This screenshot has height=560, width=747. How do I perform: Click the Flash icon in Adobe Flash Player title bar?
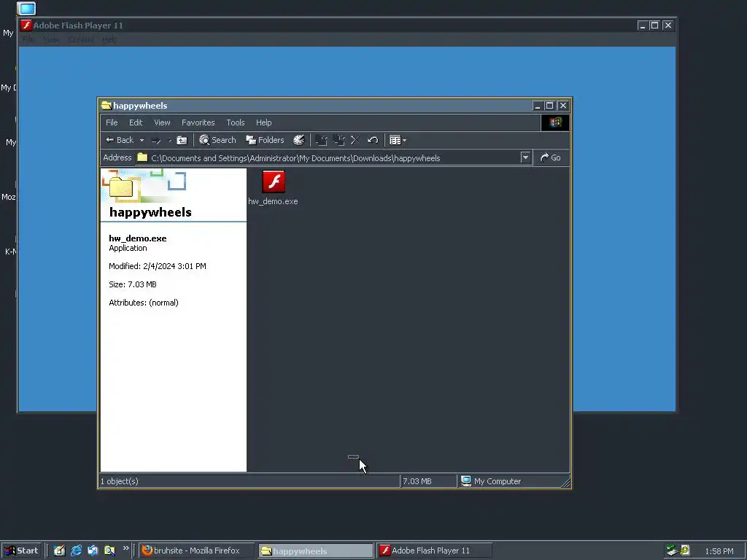[x=27, y=26]
